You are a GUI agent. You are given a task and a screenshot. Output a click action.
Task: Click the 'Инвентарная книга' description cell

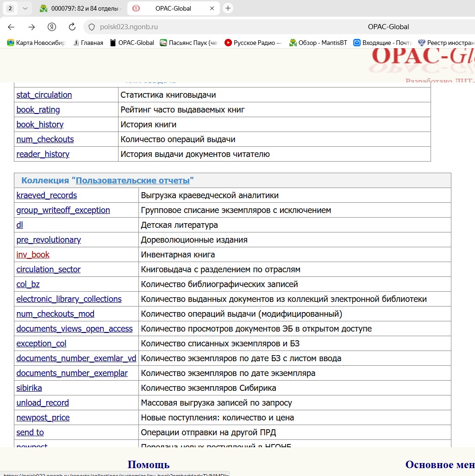pyautogui.click(x=295, y=255)
